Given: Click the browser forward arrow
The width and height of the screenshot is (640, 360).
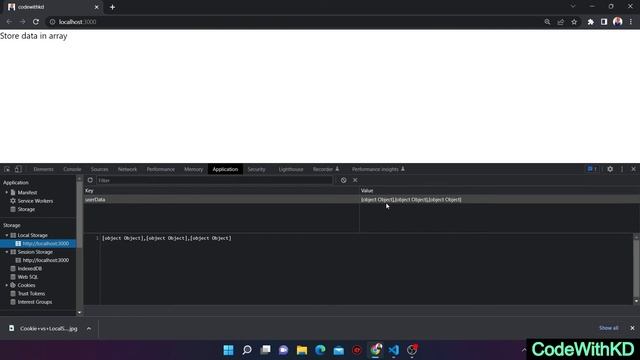Looking at the screenshot, I should [22, 22].
